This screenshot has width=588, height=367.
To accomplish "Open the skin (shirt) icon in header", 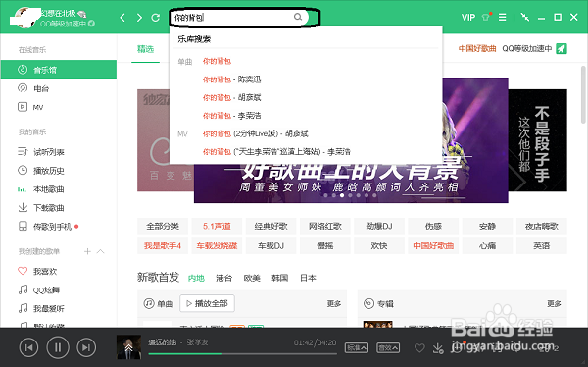I will coord(486,17).
